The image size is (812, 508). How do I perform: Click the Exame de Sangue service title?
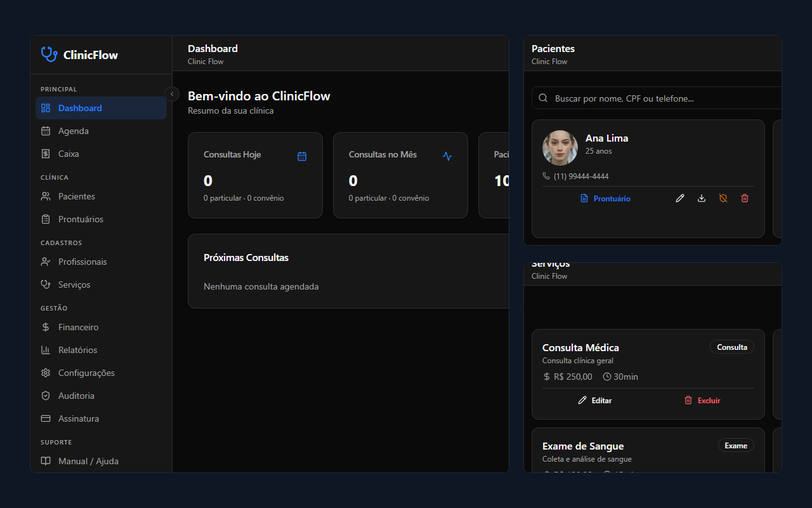pyautogui.click(x=583, y=446)
